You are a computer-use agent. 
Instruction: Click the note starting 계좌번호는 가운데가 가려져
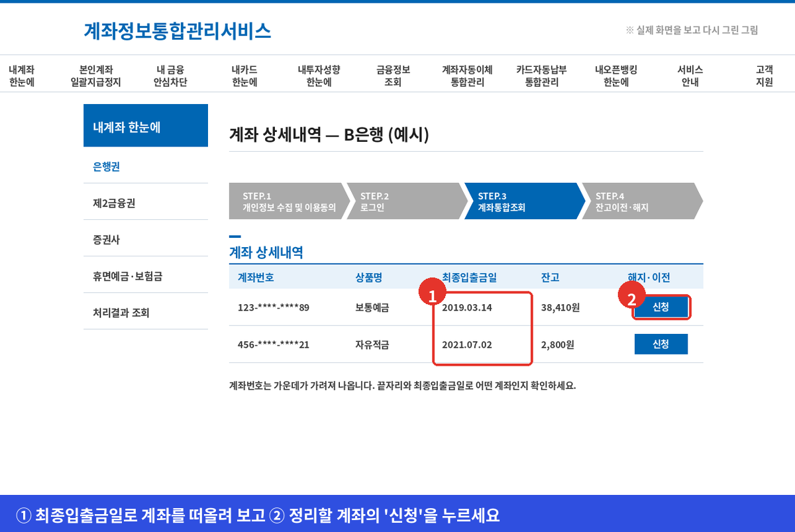[403, 386]
